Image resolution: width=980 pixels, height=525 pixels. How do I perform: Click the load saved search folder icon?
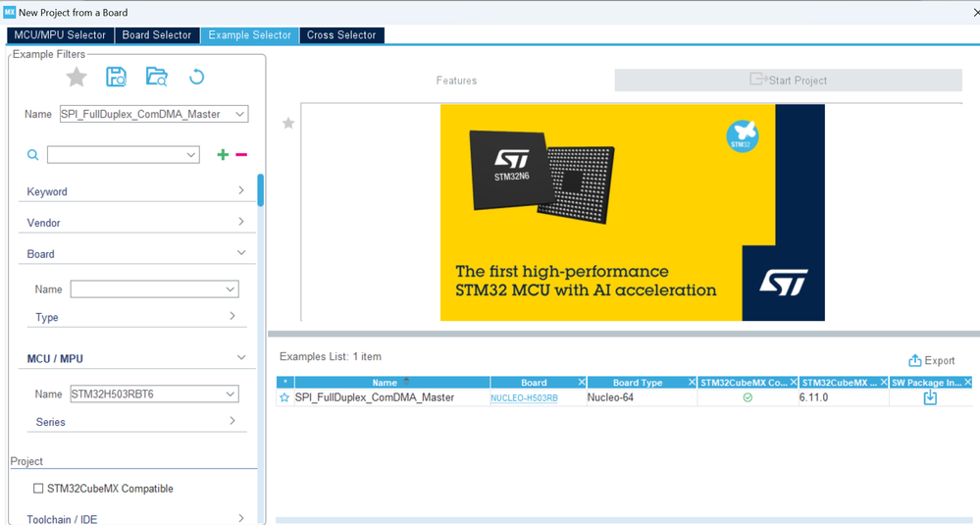tap(156, 77)
